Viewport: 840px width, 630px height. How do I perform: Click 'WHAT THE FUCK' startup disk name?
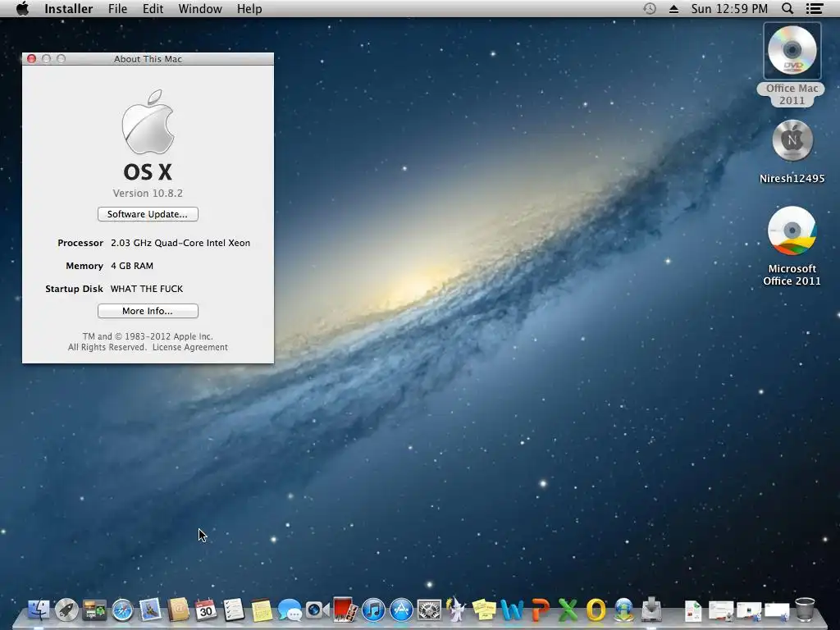coord(147,289)
